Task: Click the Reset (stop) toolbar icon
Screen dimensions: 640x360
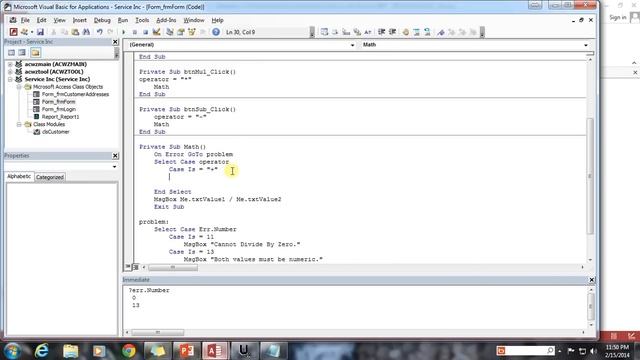Action: [145, 32]
